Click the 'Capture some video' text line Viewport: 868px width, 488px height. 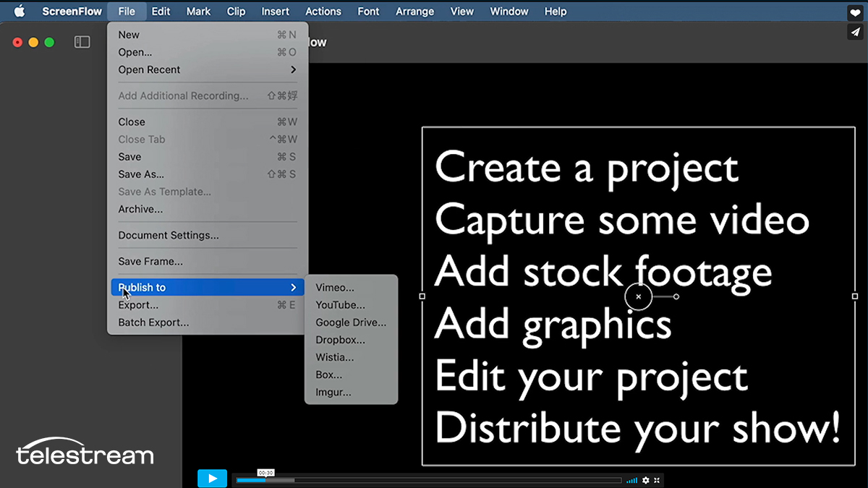[x=621, y=220]
